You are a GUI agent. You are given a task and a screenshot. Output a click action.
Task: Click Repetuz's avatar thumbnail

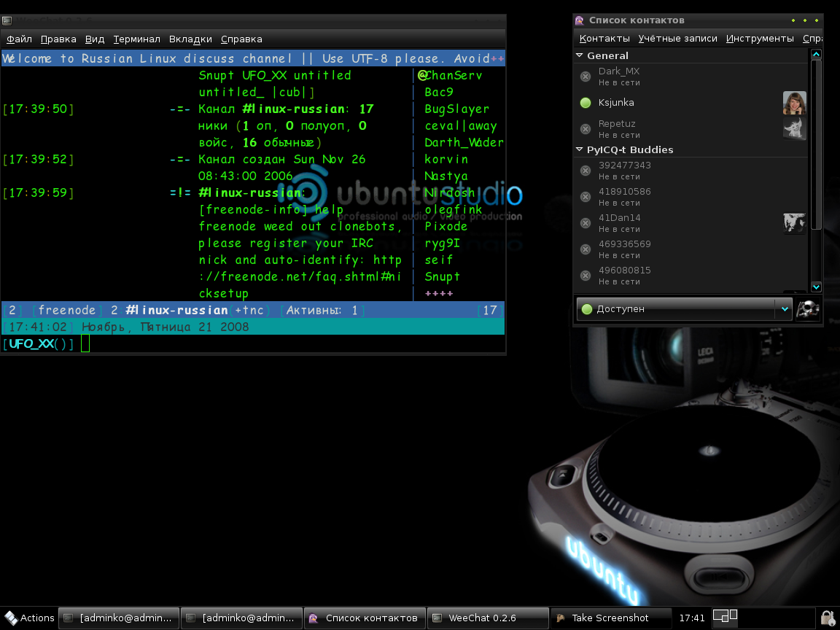pos(795,129)
